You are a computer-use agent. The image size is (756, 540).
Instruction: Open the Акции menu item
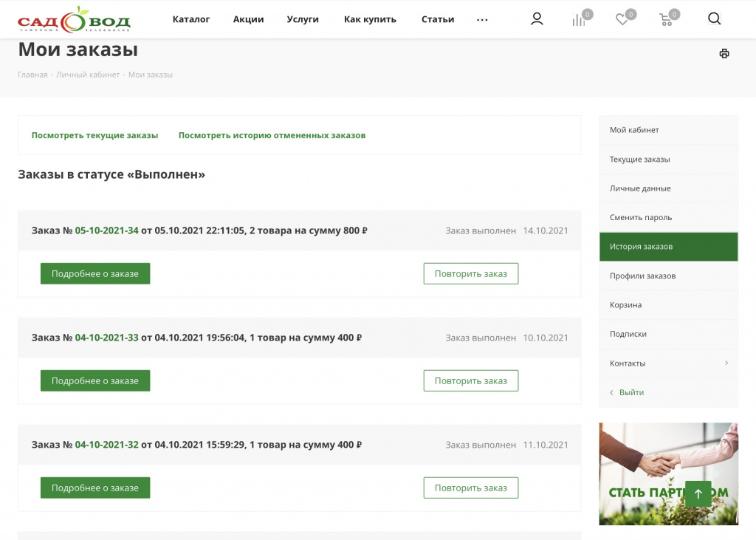click(248, 19)
